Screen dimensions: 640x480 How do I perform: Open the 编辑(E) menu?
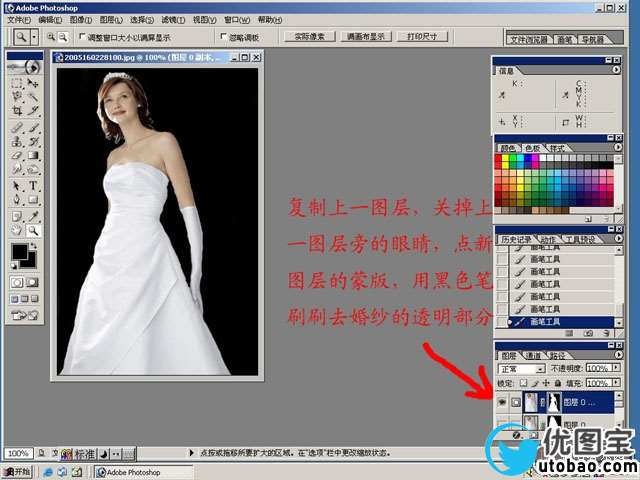(x=50, y=20)
